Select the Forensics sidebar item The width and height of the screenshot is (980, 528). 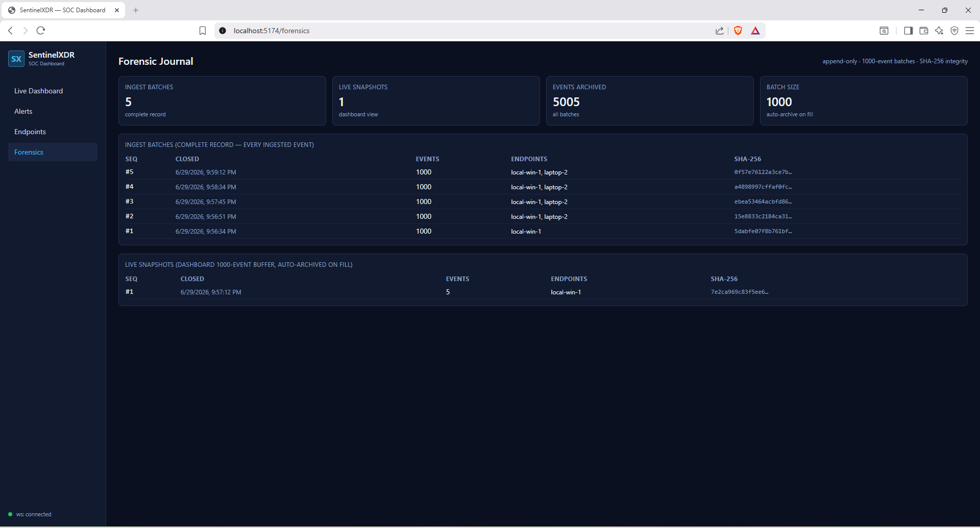[53, 152]
